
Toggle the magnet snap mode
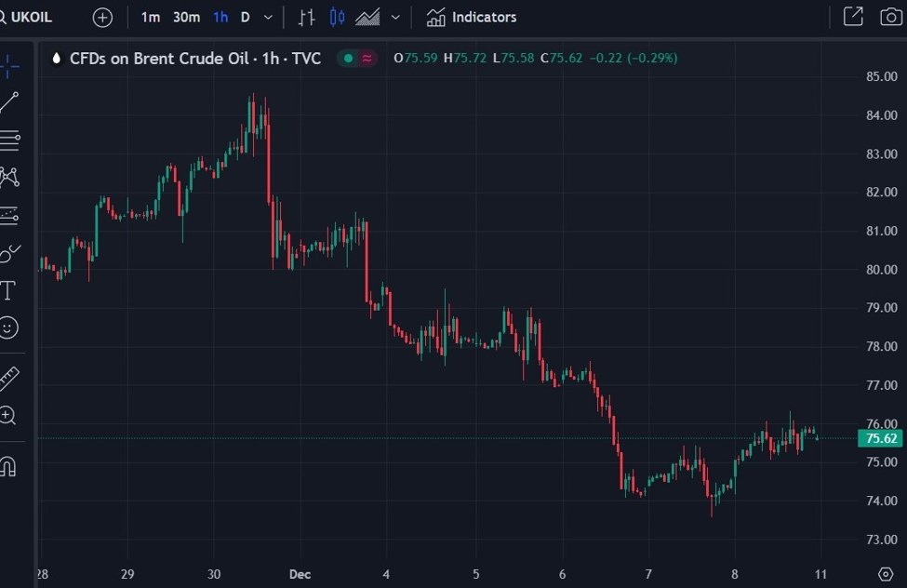[8, 465]
